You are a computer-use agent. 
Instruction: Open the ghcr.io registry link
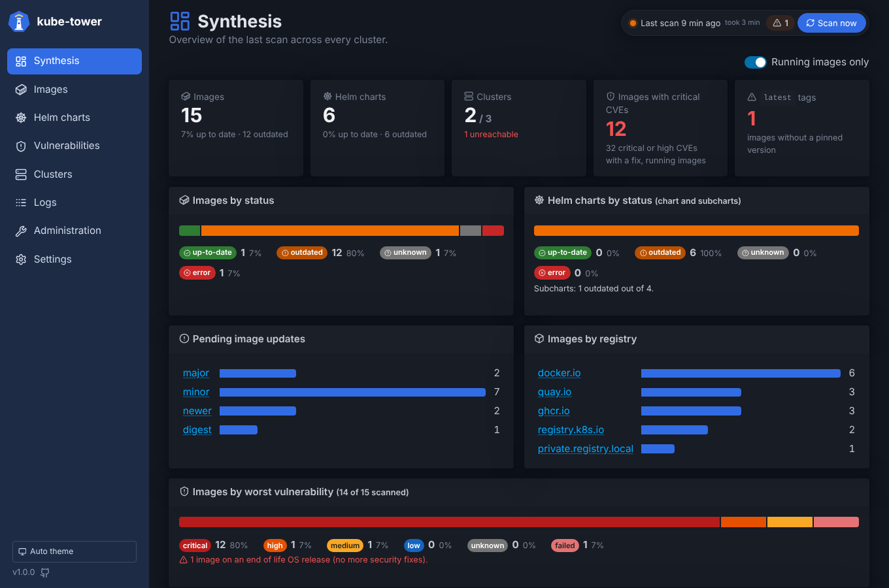554,411
